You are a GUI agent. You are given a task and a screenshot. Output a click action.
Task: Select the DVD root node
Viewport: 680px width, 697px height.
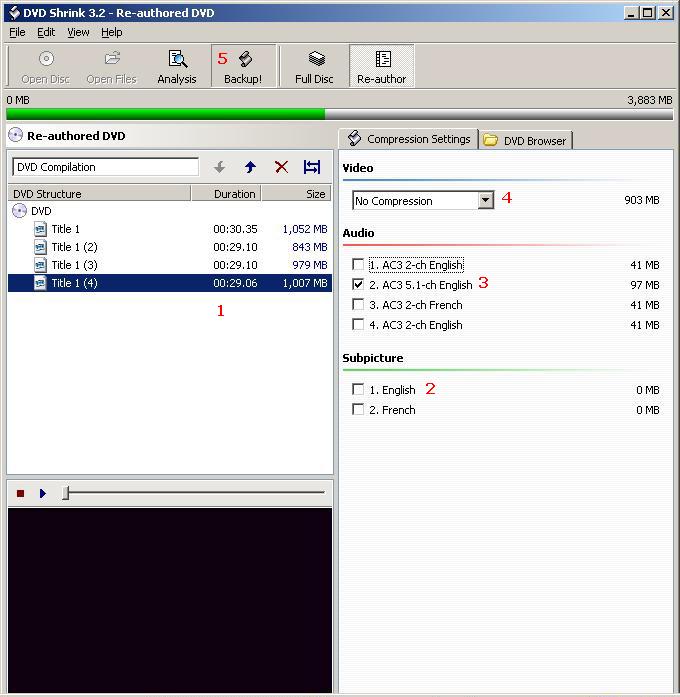(41, 211)
